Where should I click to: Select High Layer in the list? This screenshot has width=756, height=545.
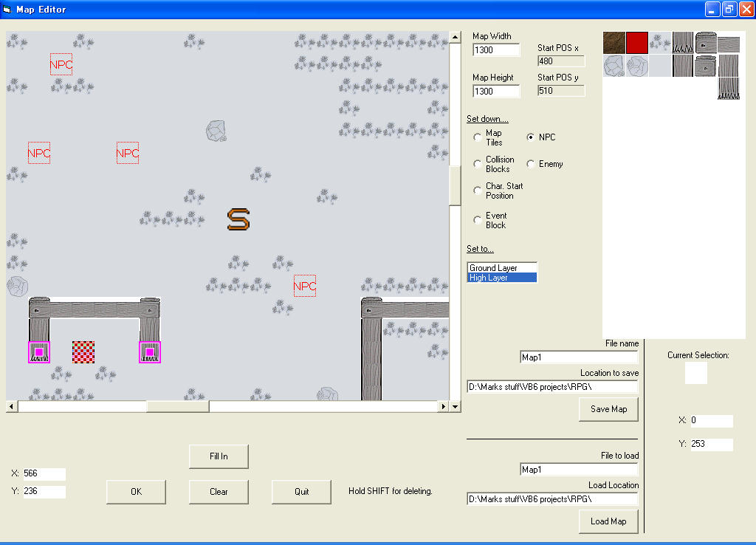(x=502, y=278)
